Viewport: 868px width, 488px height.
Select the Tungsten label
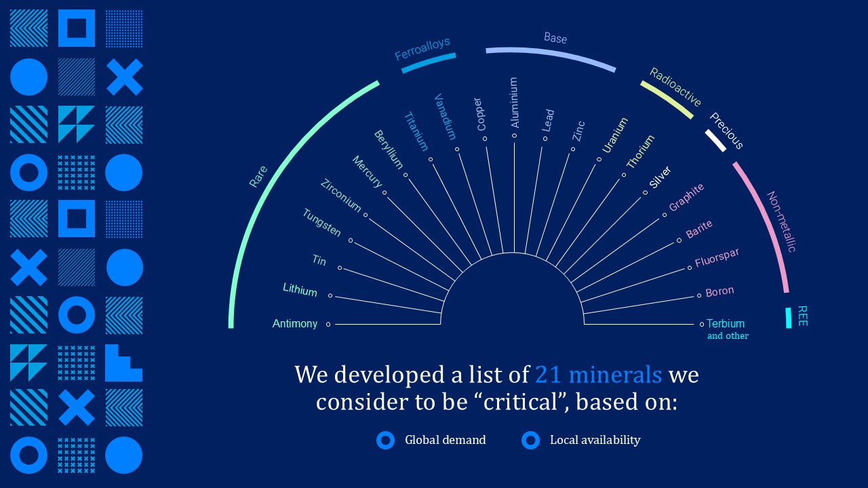(x=321, y=222)
